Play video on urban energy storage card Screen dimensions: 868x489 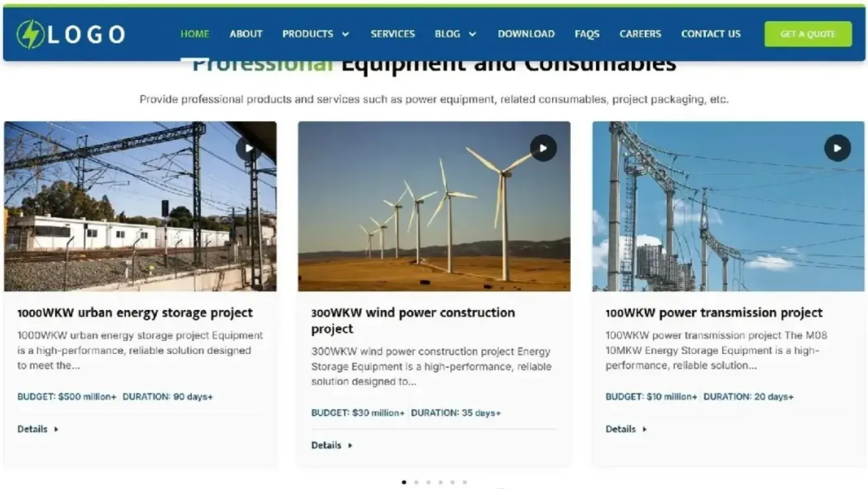248,149
